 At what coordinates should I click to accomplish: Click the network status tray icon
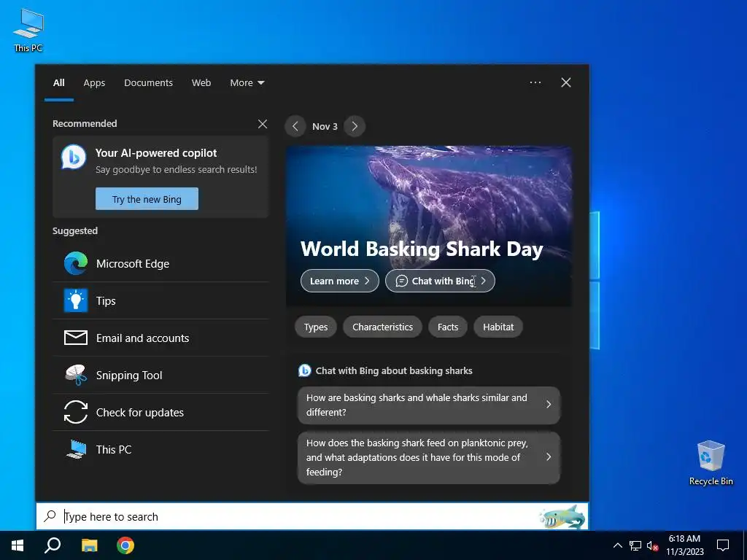[x=635, y=545]
